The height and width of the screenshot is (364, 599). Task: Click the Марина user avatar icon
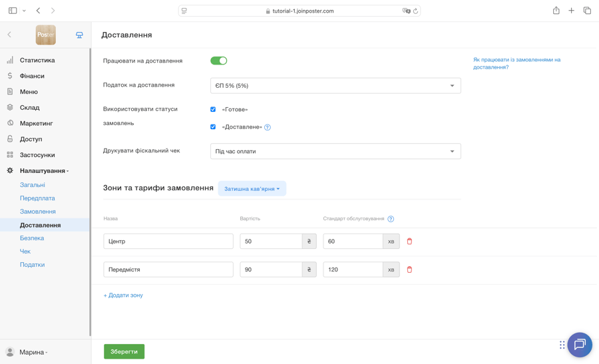pos(10,352)
